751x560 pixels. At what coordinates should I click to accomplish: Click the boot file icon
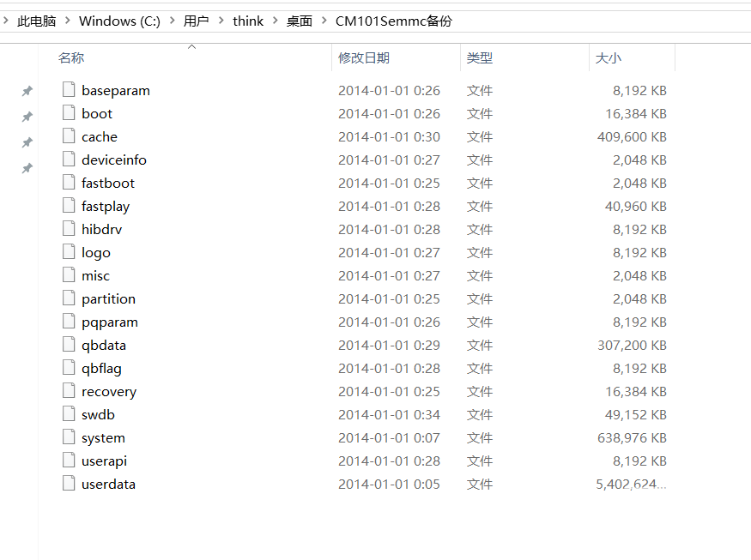click(69, 112)
